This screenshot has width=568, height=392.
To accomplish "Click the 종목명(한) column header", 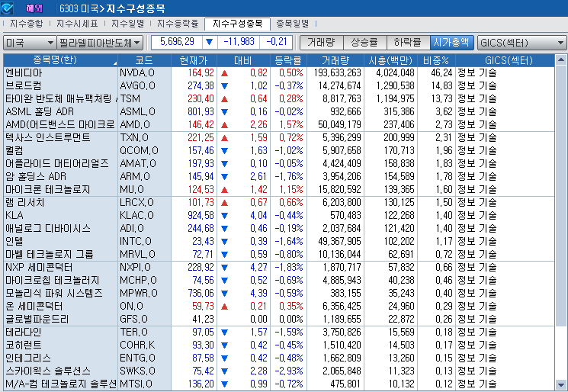I will click(x=60, y=60).
